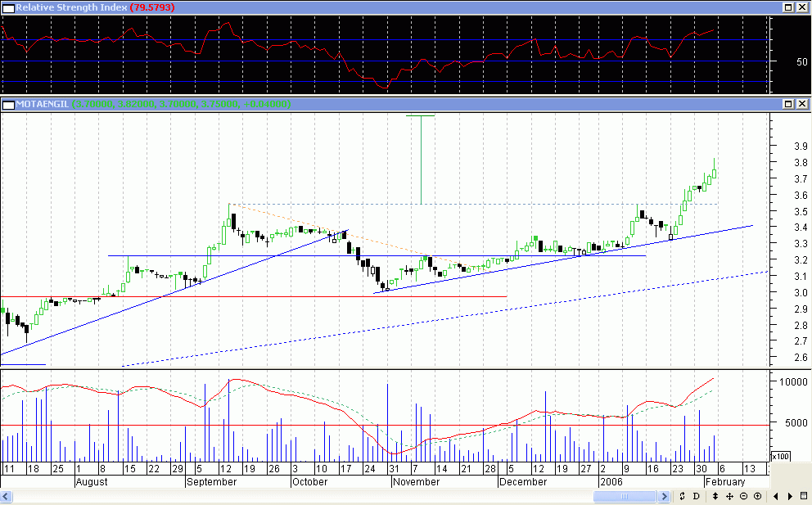This screenshot has width=812, height=505.
Task: Open the security list icon
Action: point(805,497)
